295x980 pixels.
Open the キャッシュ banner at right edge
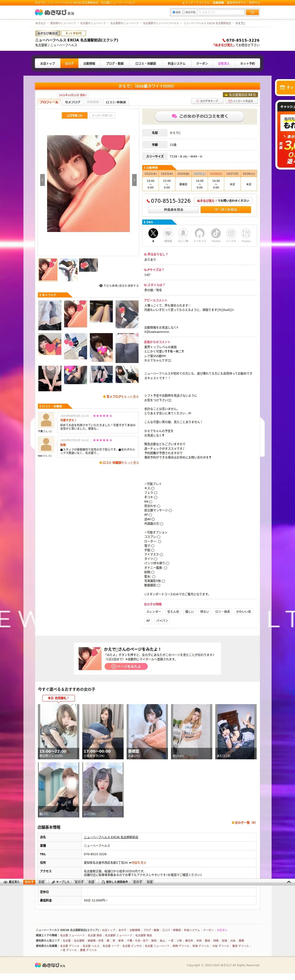(285, 135)
